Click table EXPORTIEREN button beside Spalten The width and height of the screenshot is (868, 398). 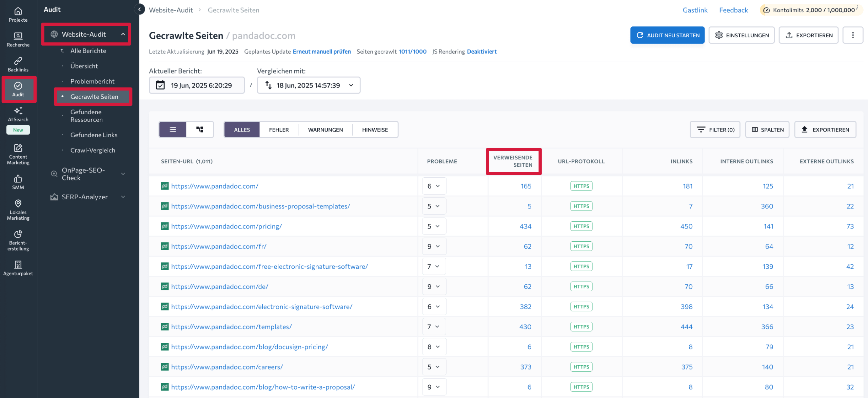pos(825,130)
